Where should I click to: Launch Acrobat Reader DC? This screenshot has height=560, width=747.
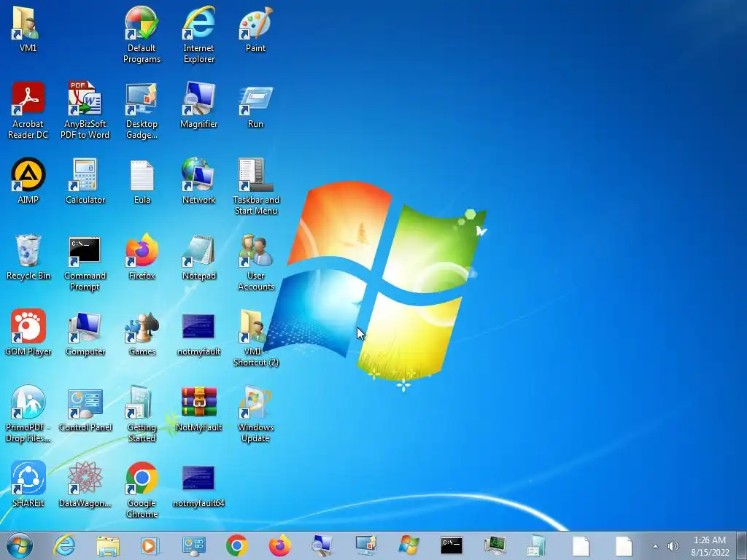coord(28,111)
